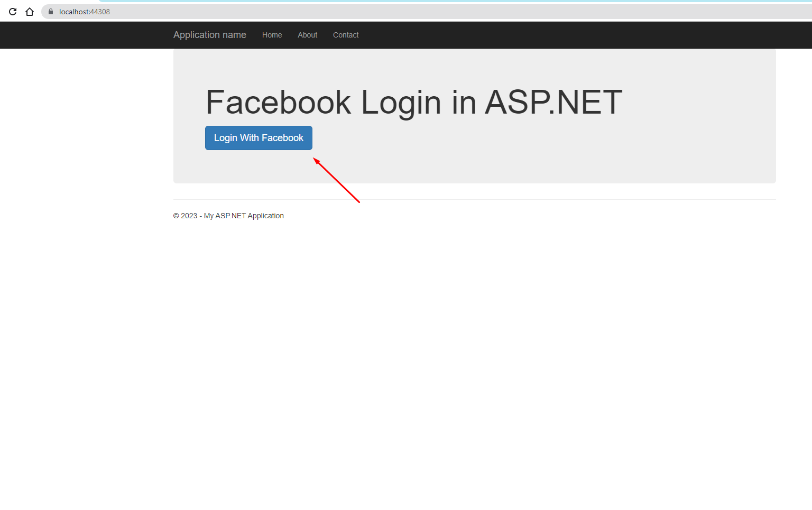The width and height of the screenshot is (812, 510).
Task: Click the Login With Facebook button
Action: pos(259,138)
